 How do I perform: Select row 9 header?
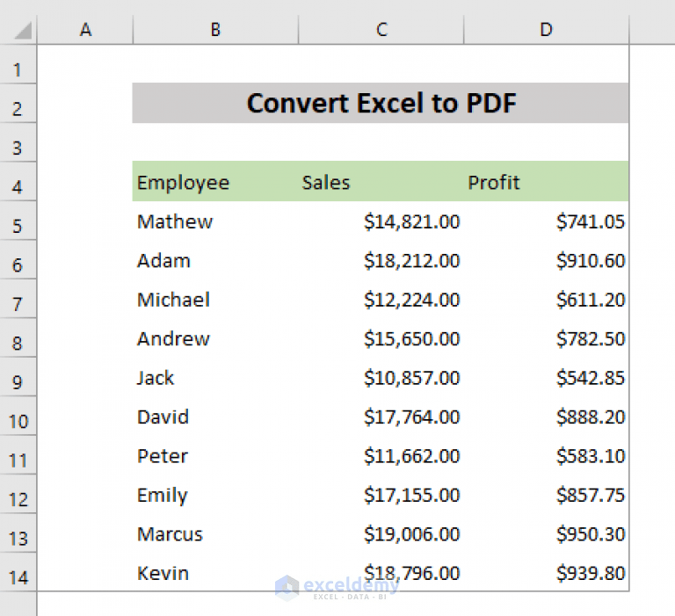coord(18,377)
